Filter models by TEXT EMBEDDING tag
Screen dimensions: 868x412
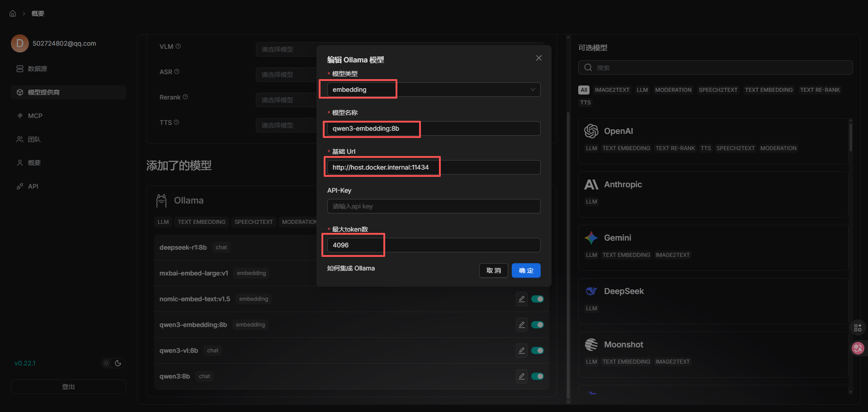[x=768, y=90]
